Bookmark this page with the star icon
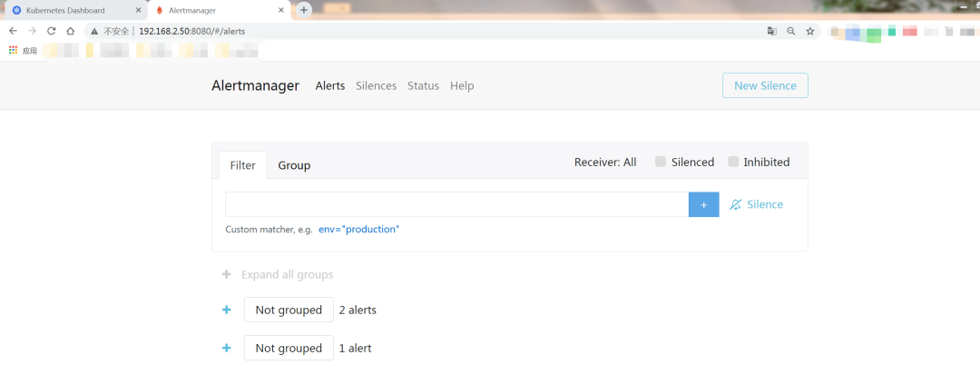Screen dimensions: 980x365 click(x=810, y=31)
